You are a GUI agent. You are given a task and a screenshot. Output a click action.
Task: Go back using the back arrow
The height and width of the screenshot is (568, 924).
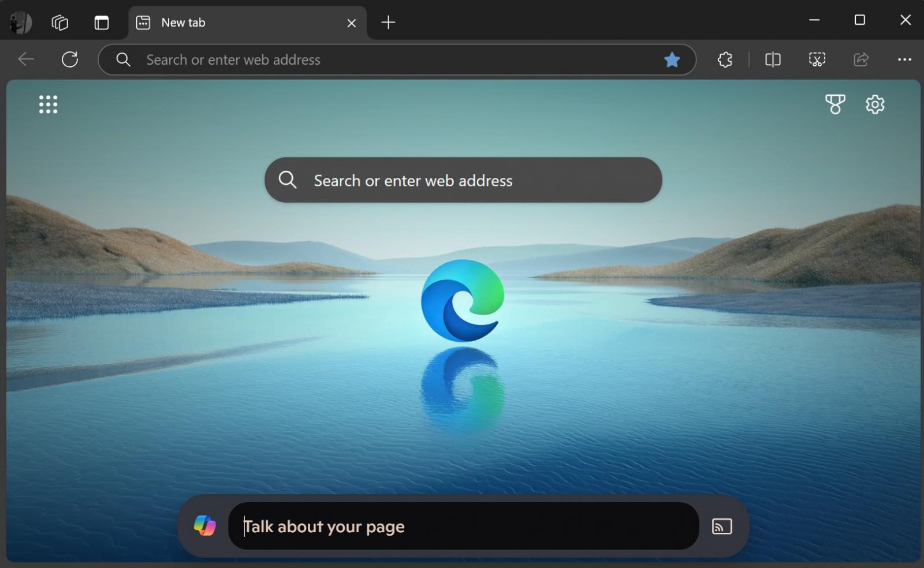25,59
